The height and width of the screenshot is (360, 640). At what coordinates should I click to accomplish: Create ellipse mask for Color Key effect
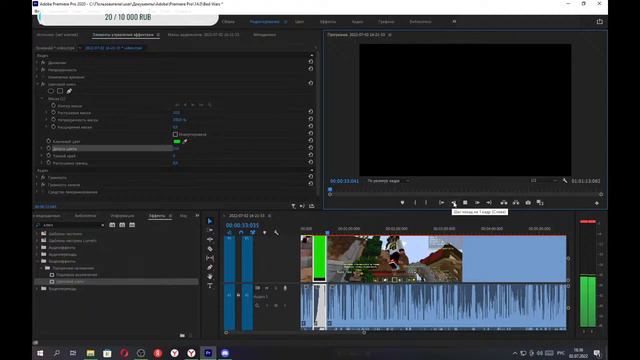pyautogui.click(x=51, y=91)
